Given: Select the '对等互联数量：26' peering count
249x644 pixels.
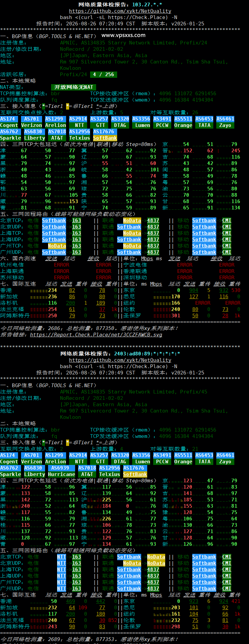Looking at the screenshot, I should coord(174,113).
